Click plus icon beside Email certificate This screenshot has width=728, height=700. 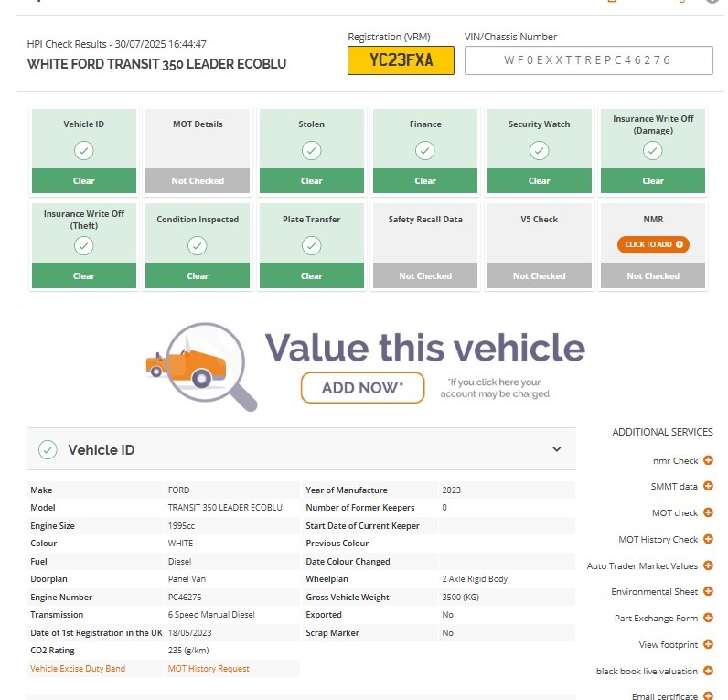[708, 695]
